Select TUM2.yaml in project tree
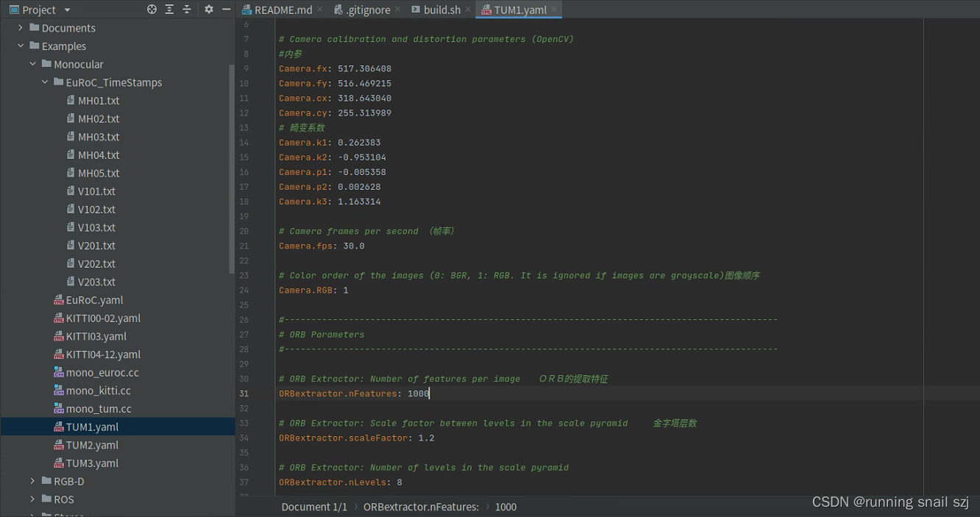The width and height of the screenshot is (980, 517). pyautogui.click(x=92, y=445)
